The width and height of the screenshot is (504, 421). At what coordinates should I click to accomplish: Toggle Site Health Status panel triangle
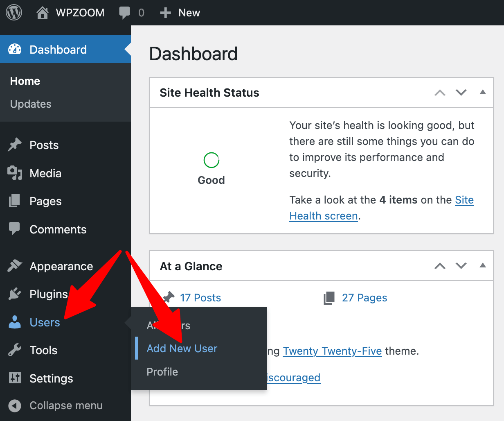coord(483,92)
